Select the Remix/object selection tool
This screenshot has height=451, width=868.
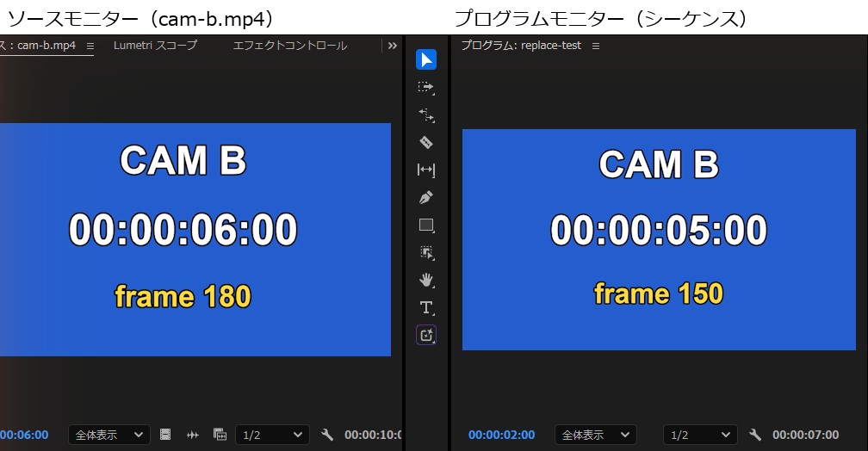(x=426, y=253)
